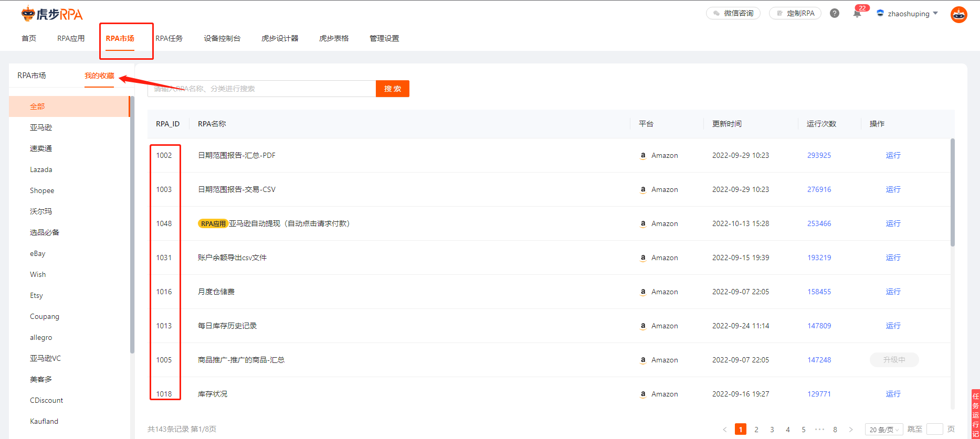
Task: Click the orange user avatar icon
Action: click(958, 15)
